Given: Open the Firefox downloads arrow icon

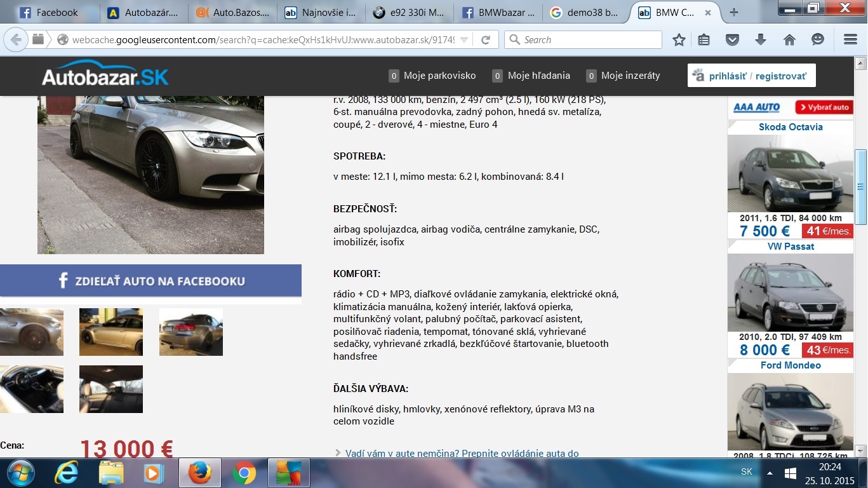Looking at the screenshot, I should click(761, 40).
